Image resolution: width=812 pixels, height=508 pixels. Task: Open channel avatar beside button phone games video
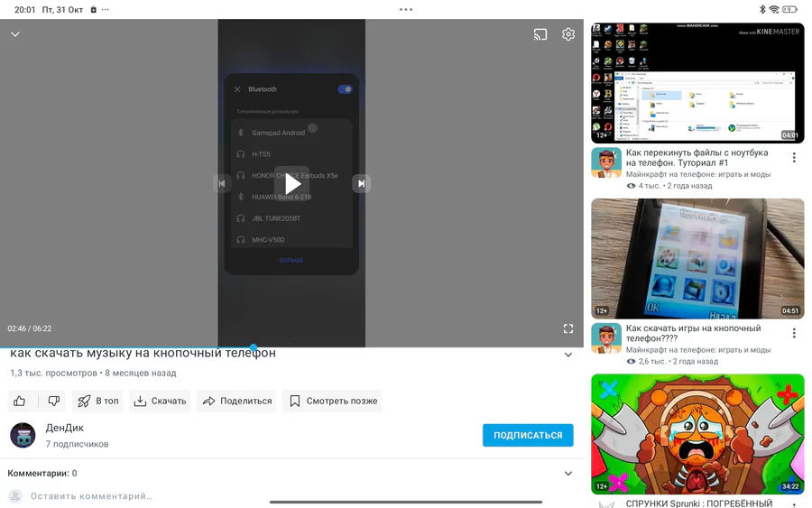(x=606, y=338)
